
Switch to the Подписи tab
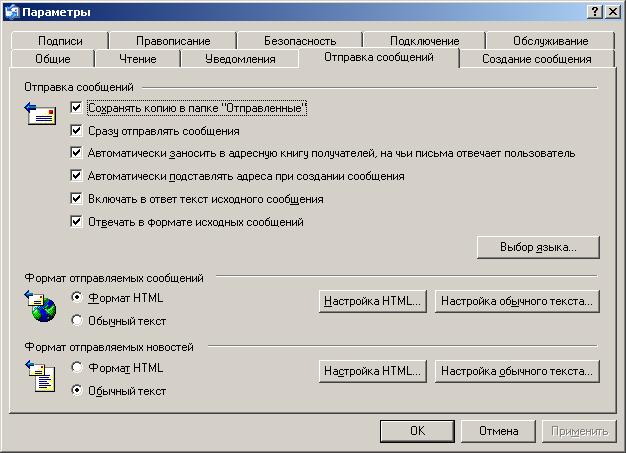tap(60, 41)
